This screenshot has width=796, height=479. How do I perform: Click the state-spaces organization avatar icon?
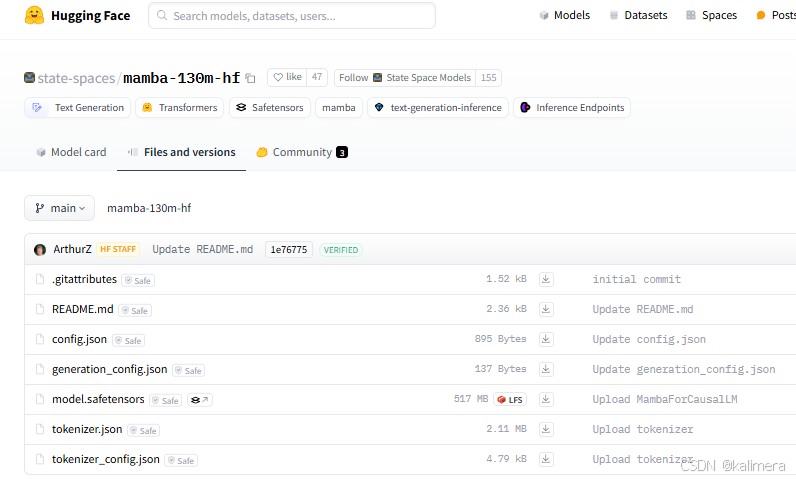[29, 78]
